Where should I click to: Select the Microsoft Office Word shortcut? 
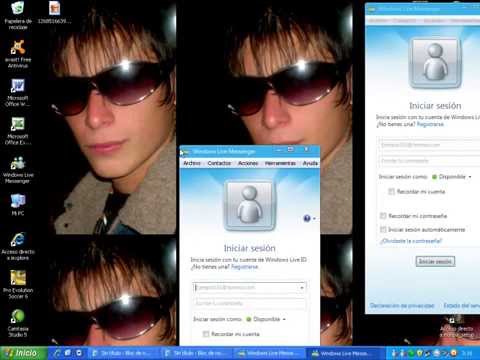[x=18, y=92]
